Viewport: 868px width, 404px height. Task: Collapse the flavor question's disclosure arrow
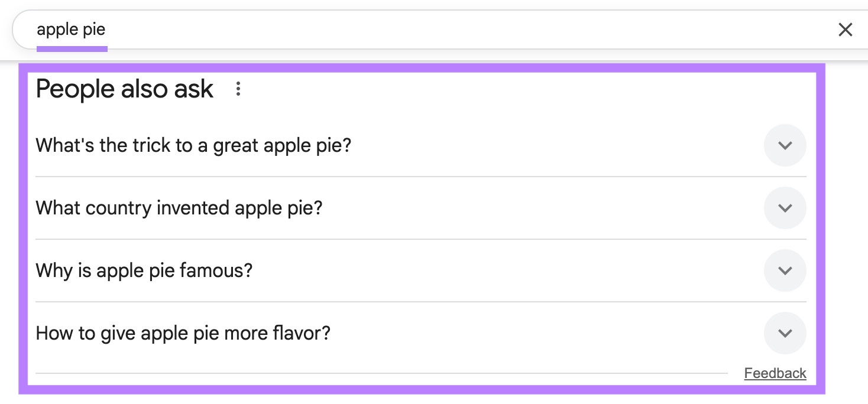785,333
